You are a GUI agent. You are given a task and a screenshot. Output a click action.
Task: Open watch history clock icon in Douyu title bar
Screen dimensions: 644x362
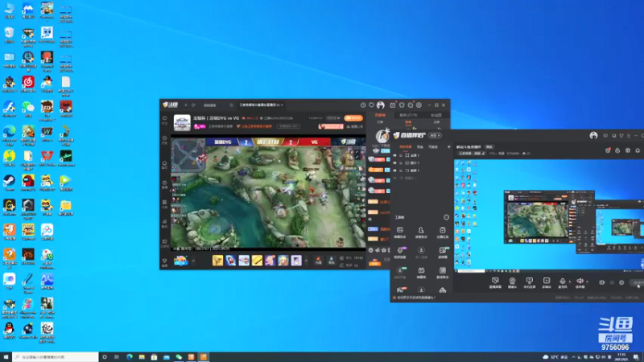pos(363,105)
